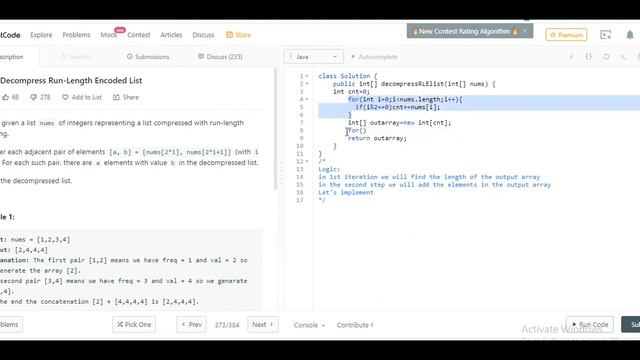
Task: Click Pick One random problem button
Action: [x=134, y=324]
